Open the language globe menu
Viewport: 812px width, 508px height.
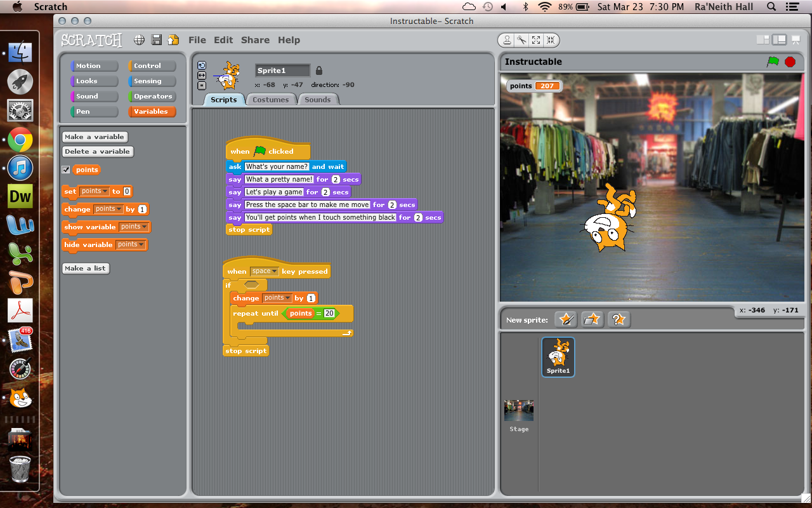point(140,40)
